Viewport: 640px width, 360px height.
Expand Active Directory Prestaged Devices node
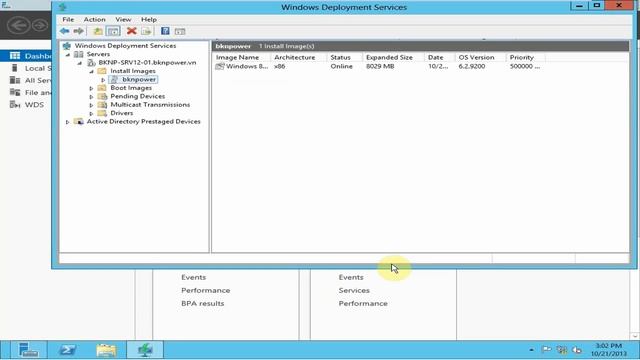pos(68,122)
